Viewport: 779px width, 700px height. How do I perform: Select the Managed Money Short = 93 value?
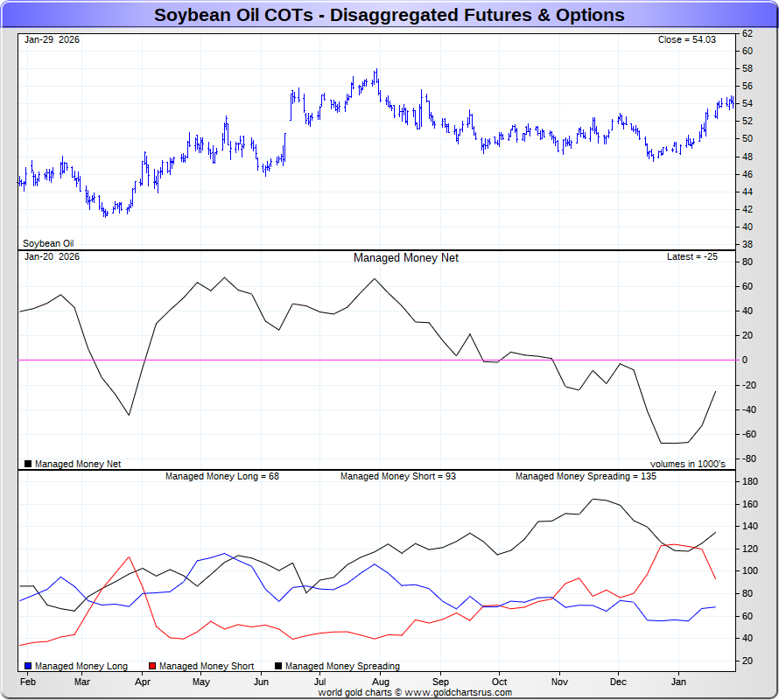397,476
